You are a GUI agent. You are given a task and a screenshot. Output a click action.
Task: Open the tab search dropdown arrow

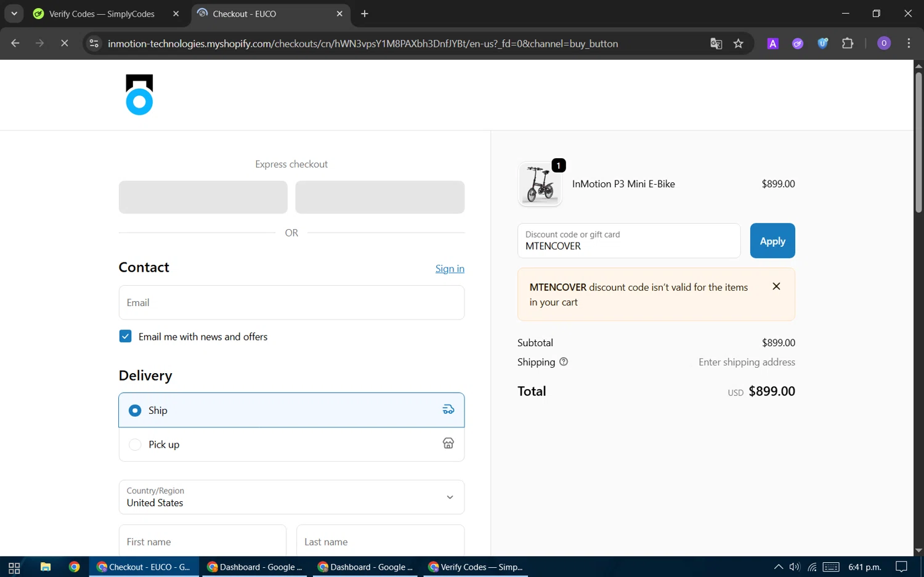pos(14,14)
